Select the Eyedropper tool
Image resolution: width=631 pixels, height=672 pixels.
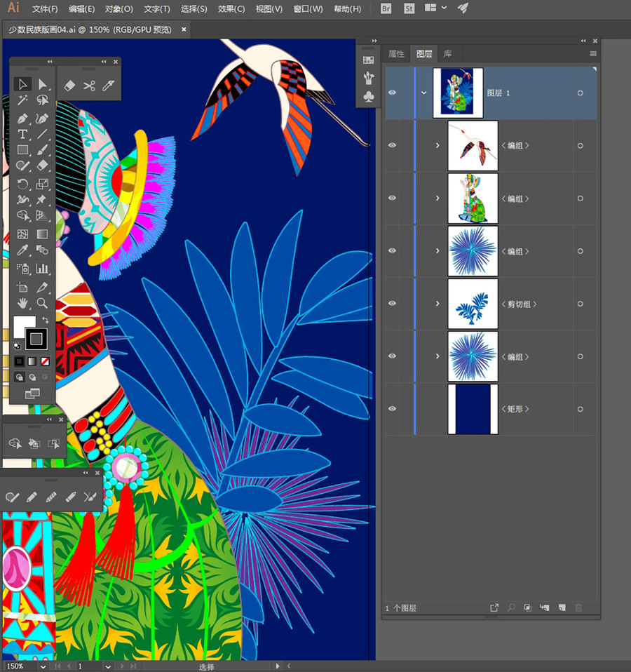(22, 250)
